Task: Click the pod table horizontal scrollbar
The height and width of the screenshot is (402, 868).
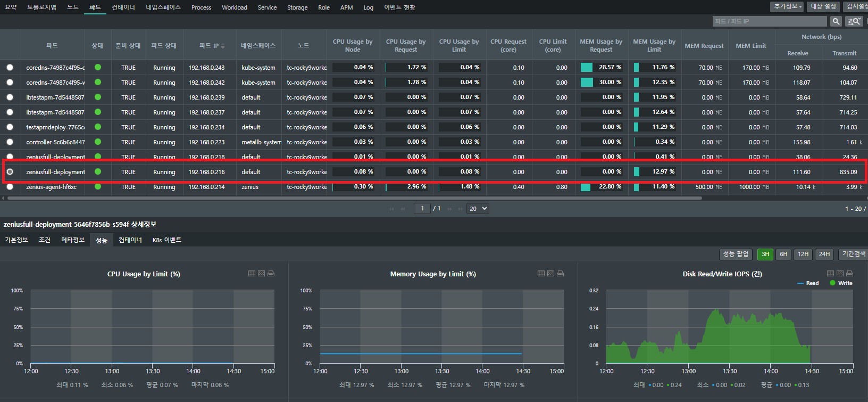Action: coord(354,198)
